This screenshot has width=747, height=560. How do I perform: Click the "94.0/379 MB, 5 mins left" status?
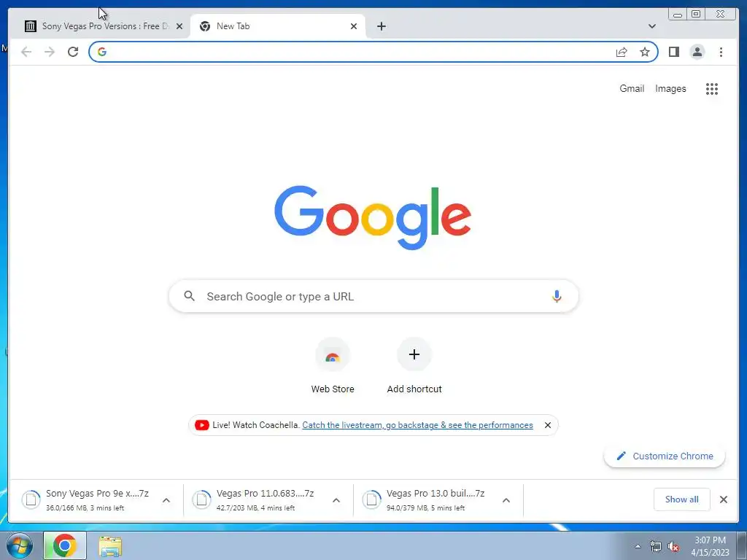425,508
